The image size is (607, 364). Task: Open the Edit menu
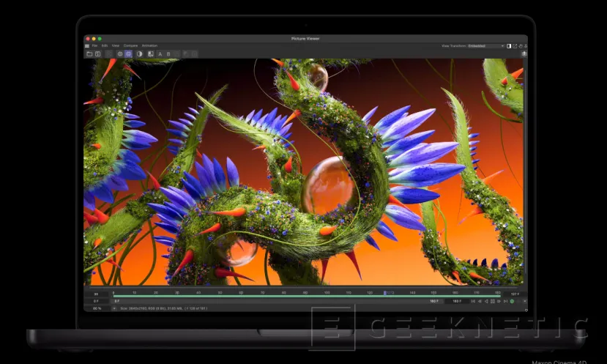tap(105, 45)
